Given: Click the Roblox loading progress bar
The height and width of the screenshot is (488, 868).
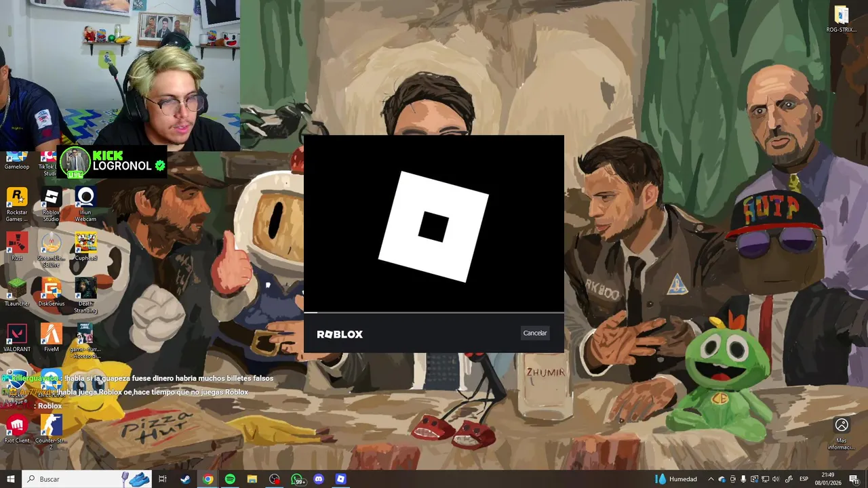Looking at the screenshot, I should coord(433,312).
